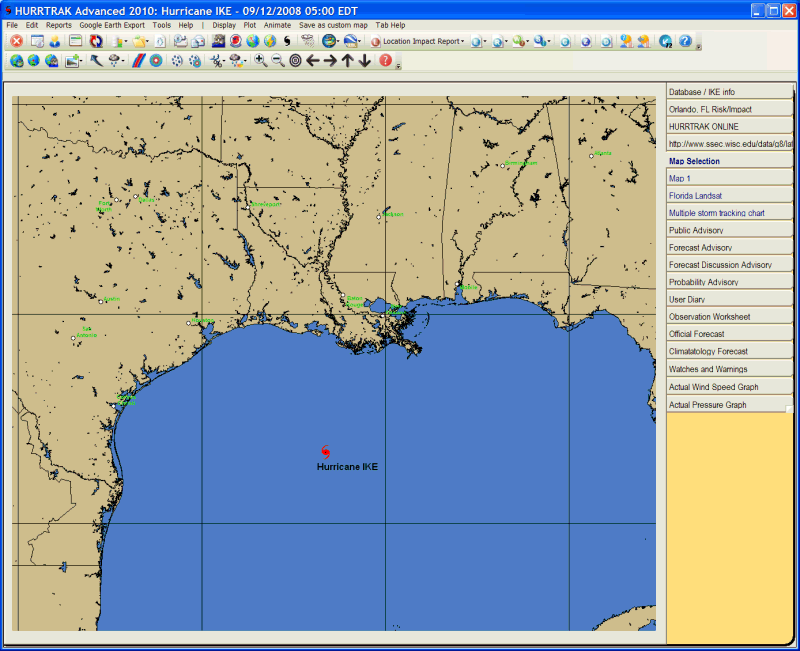Image resolution: width=800 pixels, height=651 pixels.
Task: Pan the map up with arrow icon
Action: click(347, 61)
